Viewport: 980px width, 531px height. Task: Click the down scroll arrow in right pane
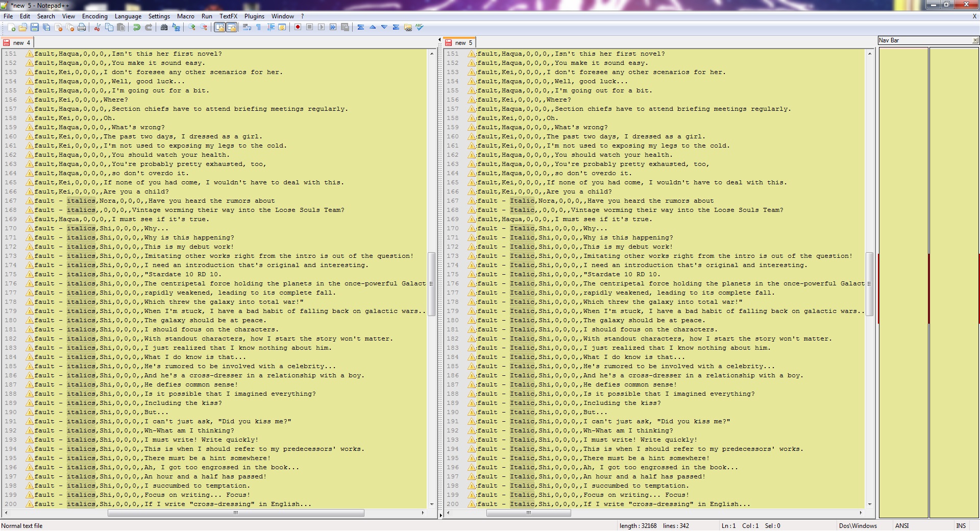tap(870, 504)
